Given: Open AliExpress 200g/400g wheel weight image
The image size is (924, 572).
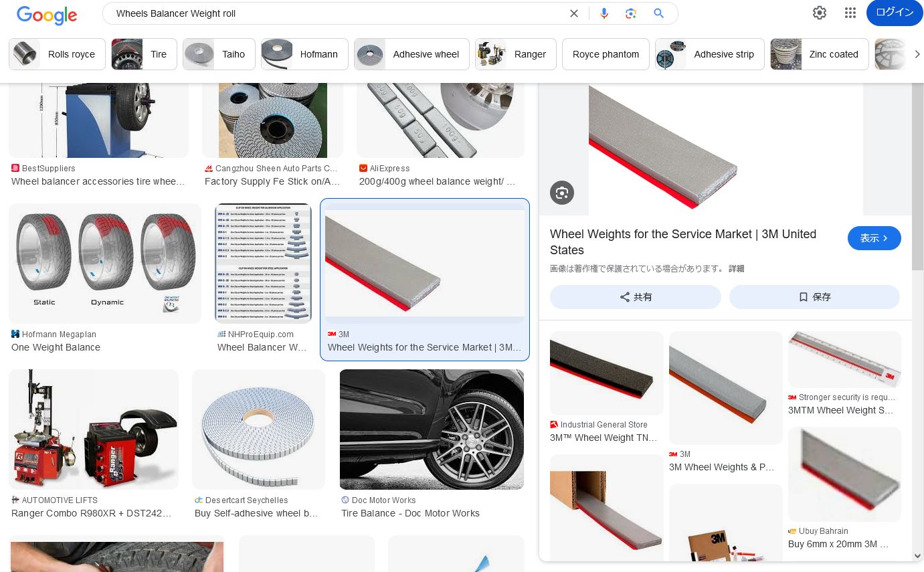Looking at the screenshot, I should coord(440,120).
